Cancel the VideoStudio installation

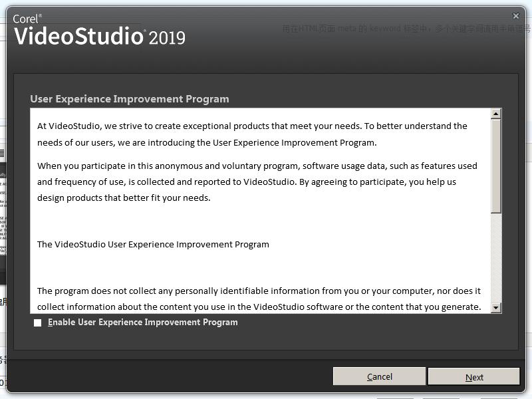(x=379, y=376)
